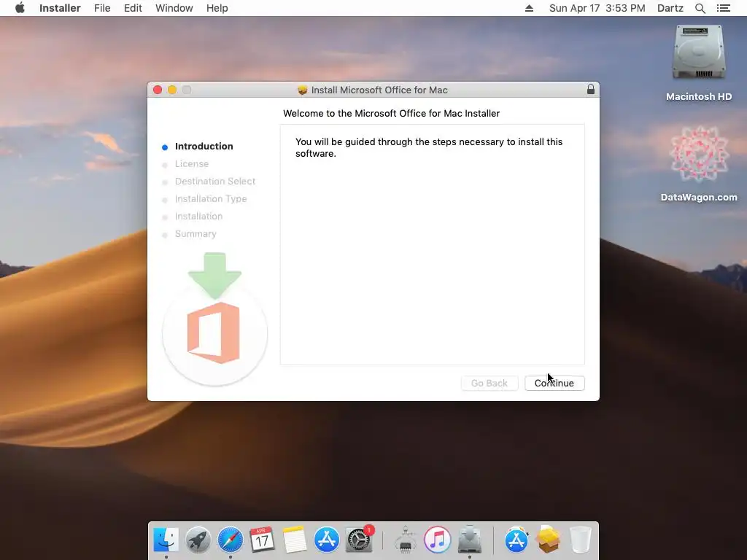Open Calendar from the Dock
The image size is (747, 560).
262,540
